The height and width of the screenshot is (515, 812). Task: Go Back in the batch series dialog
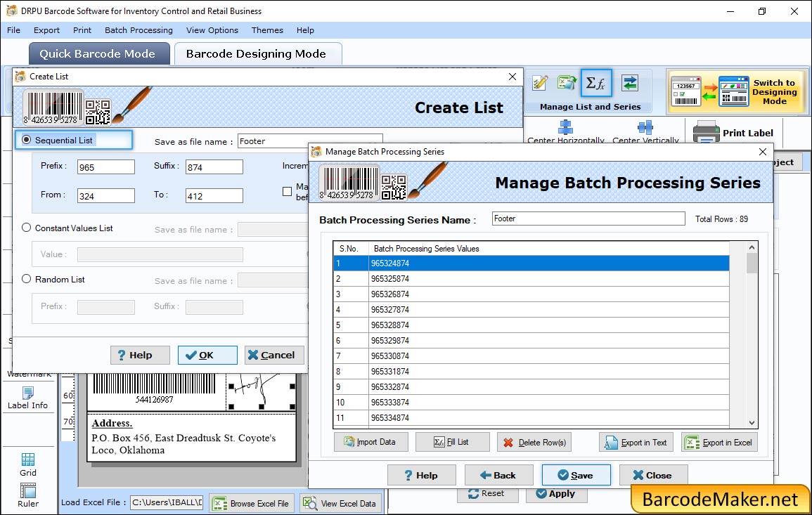498,475
